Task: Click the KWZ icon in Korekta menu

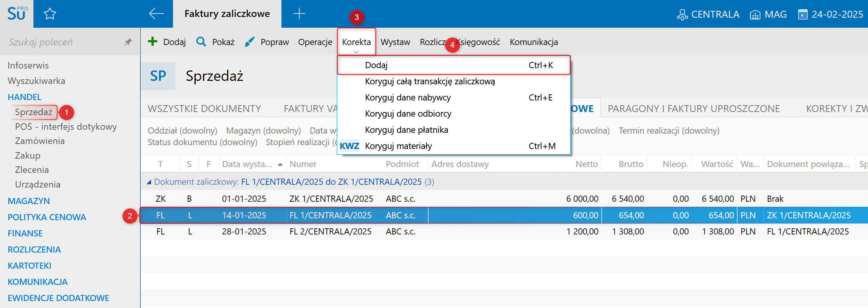Action: pos(349,146)
